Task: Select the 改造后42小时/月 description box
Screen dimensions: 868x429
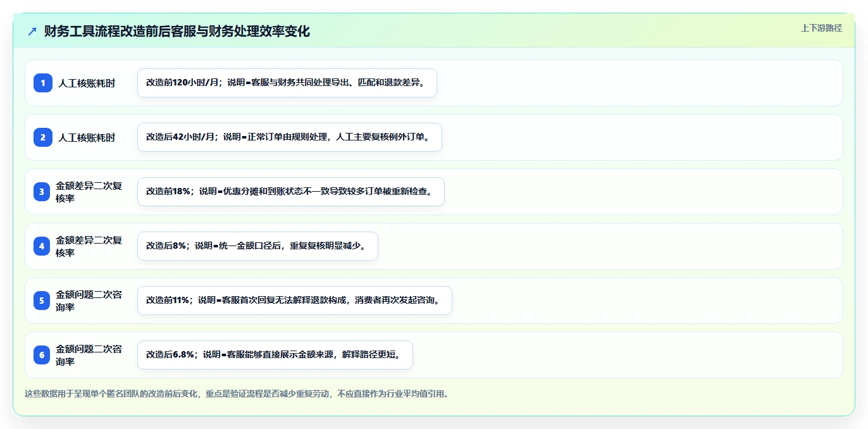Action: coord(290,137)
